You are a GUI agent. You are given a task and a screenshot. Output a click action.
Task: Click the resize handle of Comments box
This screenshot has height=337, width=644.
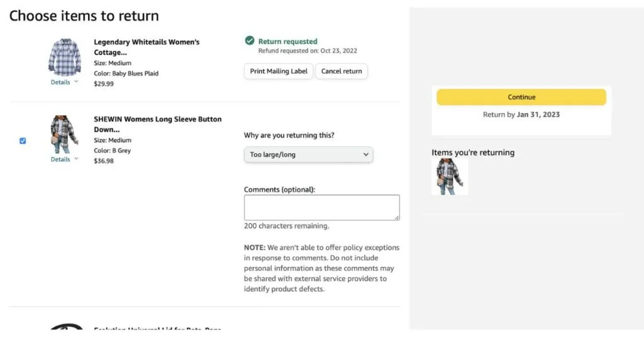397,218
